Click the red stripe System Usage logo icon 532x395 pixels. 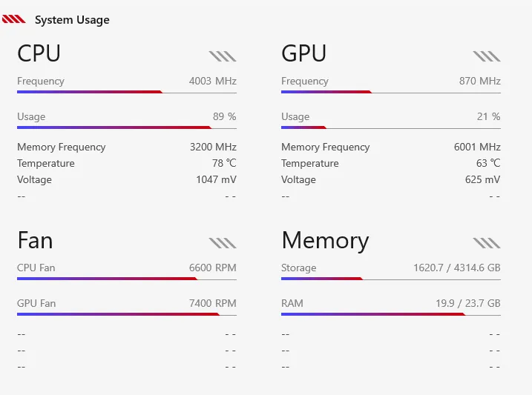14,19
